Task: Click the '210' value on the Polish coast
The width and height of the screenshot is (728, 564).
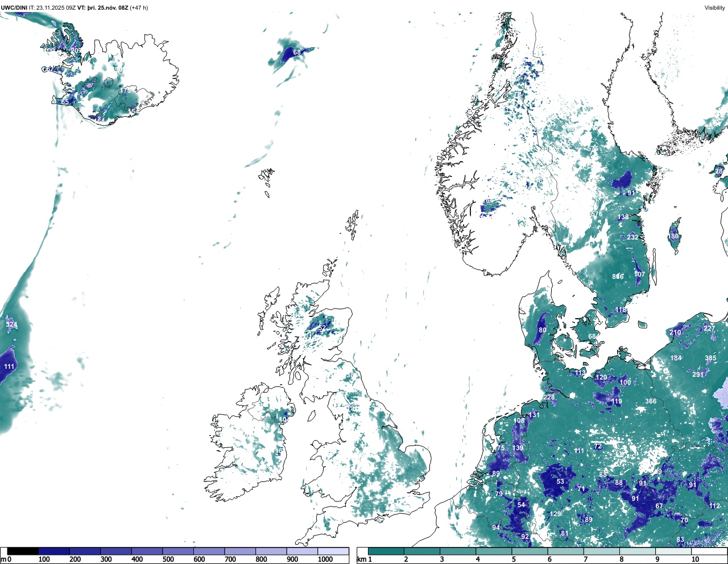Action: [x=675, y=332]
